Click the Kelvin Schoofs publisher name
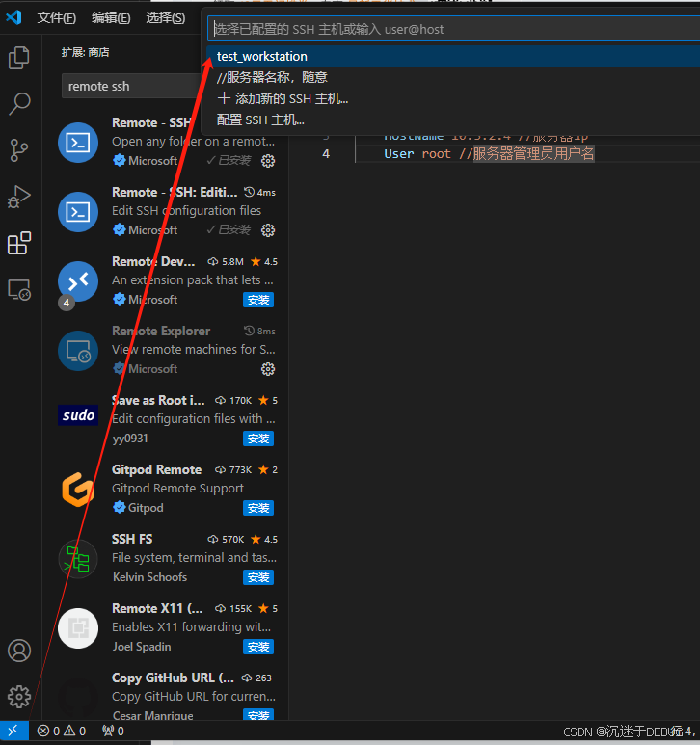The height and width of the screenshot is (745, 700). (149, 577)
